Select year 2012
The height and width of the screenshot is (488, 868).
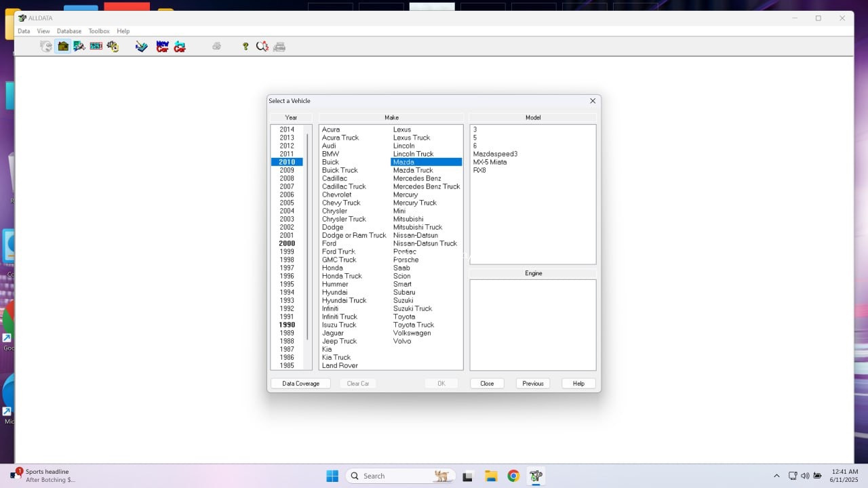[287, 146]
